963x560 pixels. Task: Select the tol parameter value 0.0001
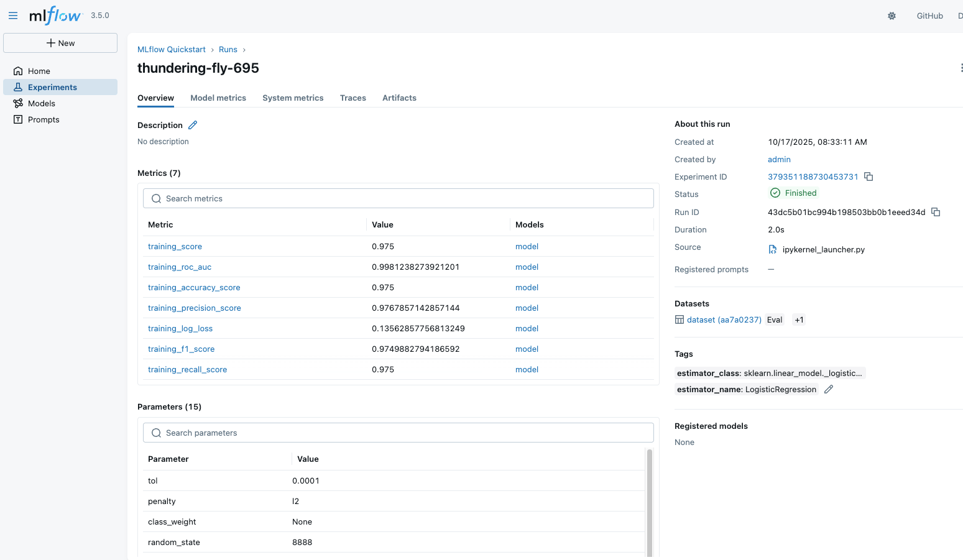(306, 480)
